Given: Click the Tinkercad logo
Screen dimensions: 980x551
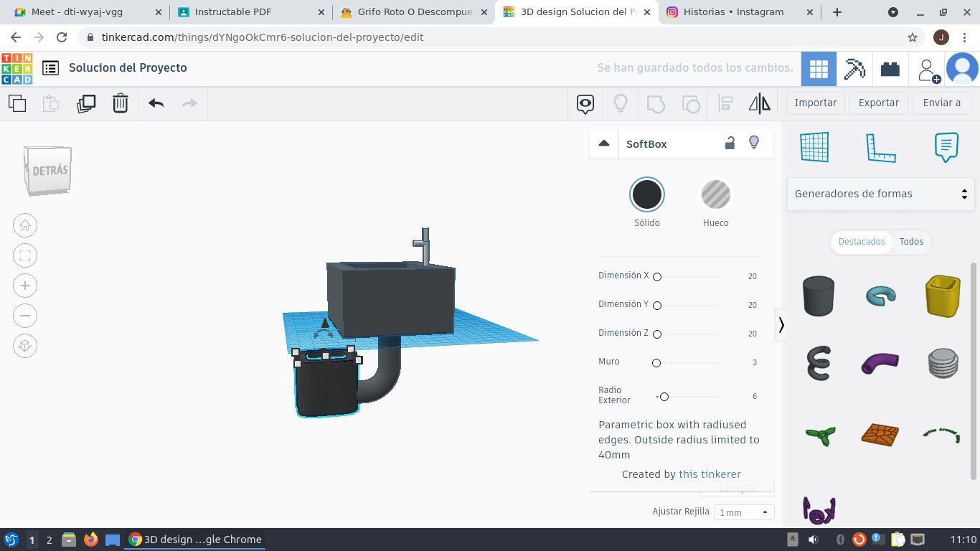Looking at the screenshot, I should [x=17, y=68].
